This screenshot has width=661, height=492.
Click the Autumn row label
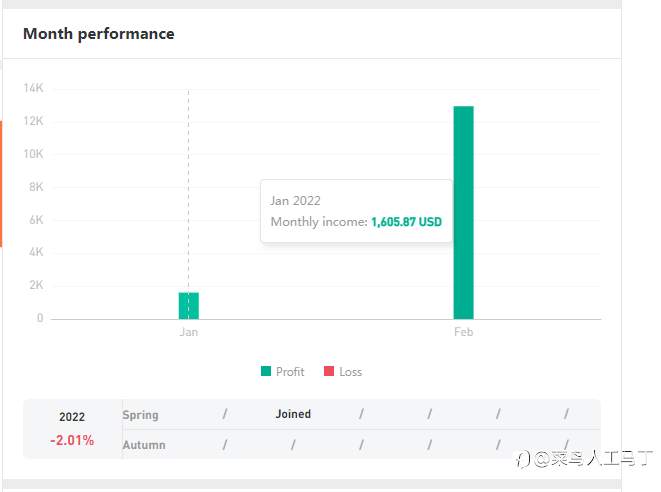click(144, 445)
